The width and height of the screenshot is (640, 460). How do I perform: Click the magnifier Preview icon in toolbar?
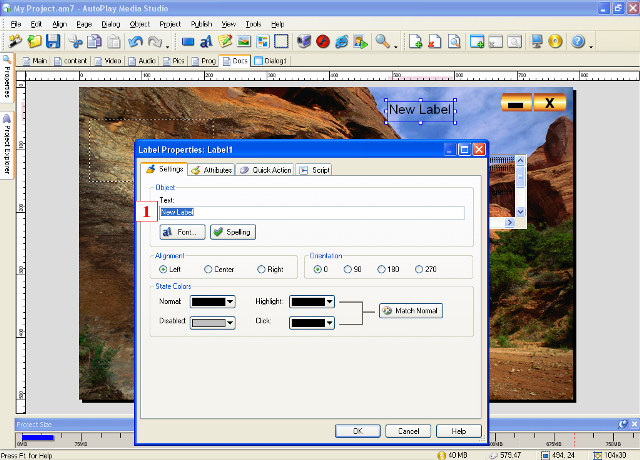(x=382, y=42)
